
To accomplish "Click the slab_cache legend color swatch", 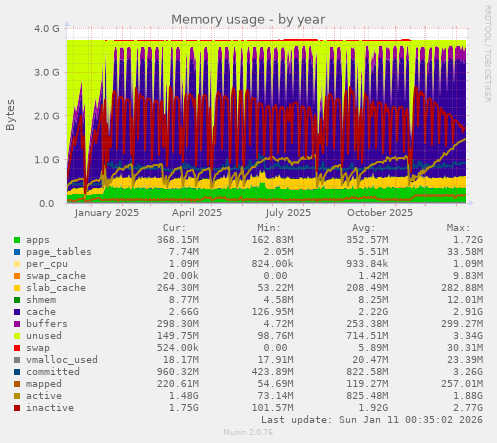I will pyautogui.click(x=17, y=288).
